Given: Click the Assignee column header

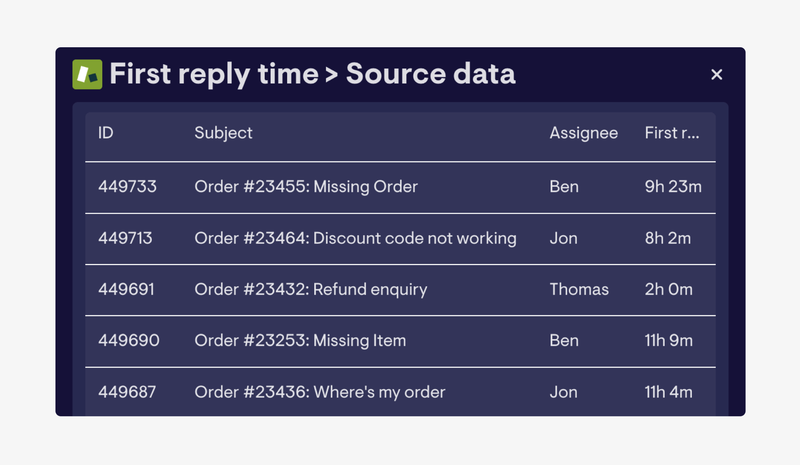Looking at the screenshot, I should (584, 133).
